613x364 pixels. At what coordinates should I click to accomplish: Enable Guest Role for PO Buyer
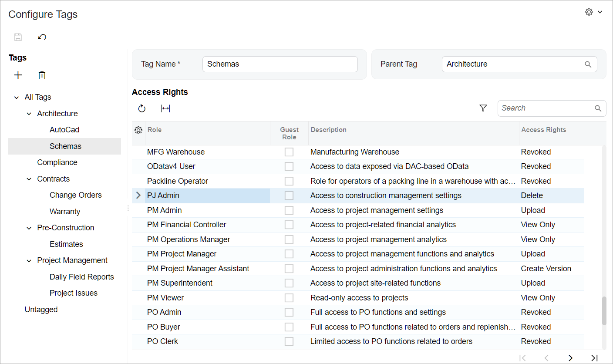(x=289, y=327)
